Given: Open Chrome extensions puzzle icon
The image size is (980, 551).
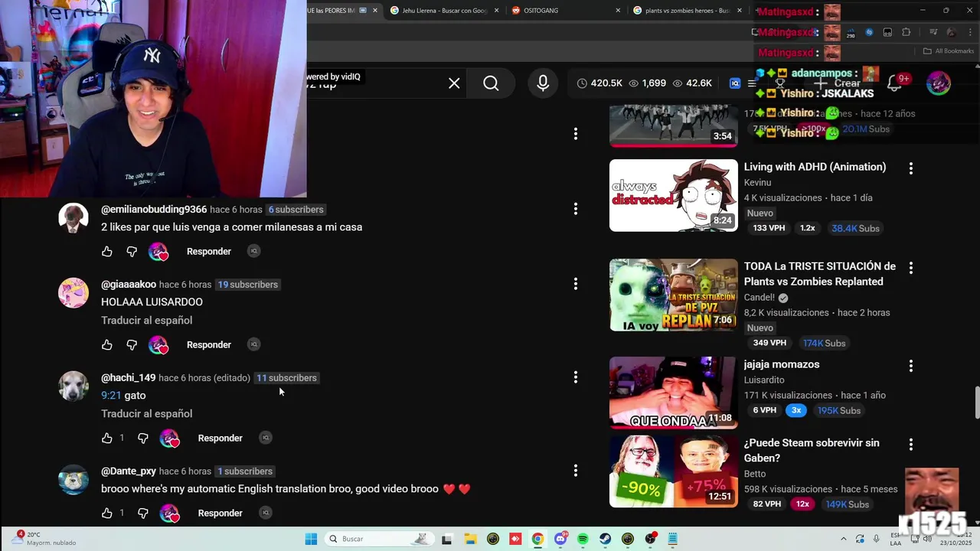Looking at the screenshot, I should click(x=906, y=32).
